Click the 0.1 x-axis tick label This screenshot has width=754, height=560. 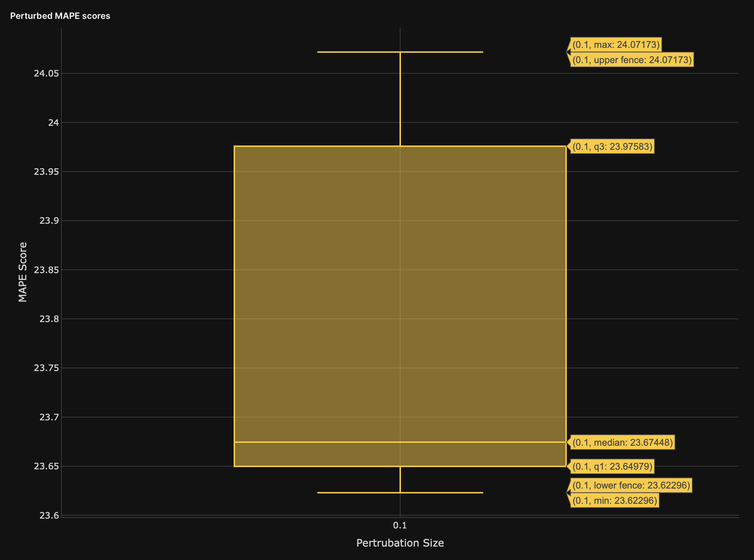400,525
